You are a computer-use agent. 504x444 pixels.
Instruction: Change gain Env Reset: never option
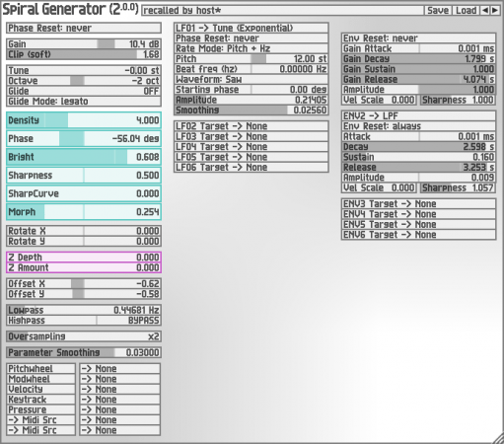pos(419,38)
